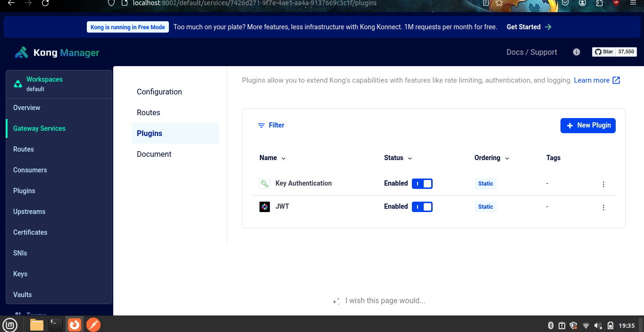Select Gateway Services in the sidebar
Viewport: 644px width, 332px height.
[x=59, y=128]
